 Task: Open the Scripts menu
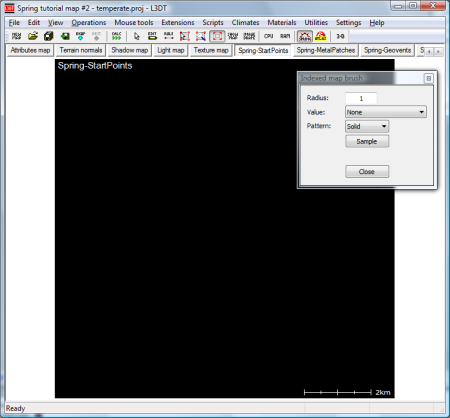click(213, 23)
